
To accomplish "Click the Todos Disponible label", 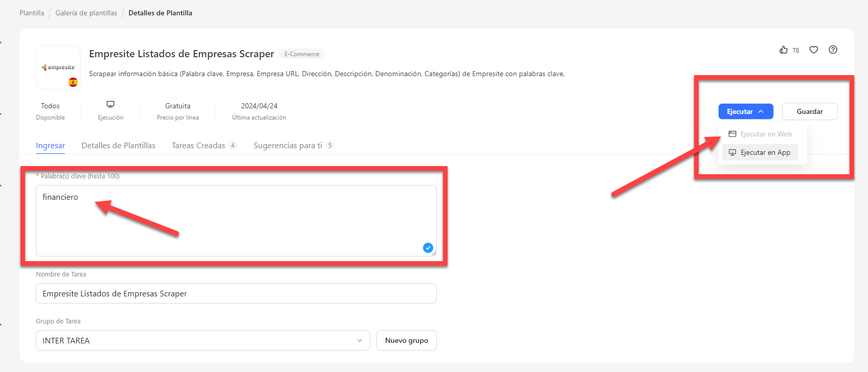I will pyautogui.click(x=50, y=111).
